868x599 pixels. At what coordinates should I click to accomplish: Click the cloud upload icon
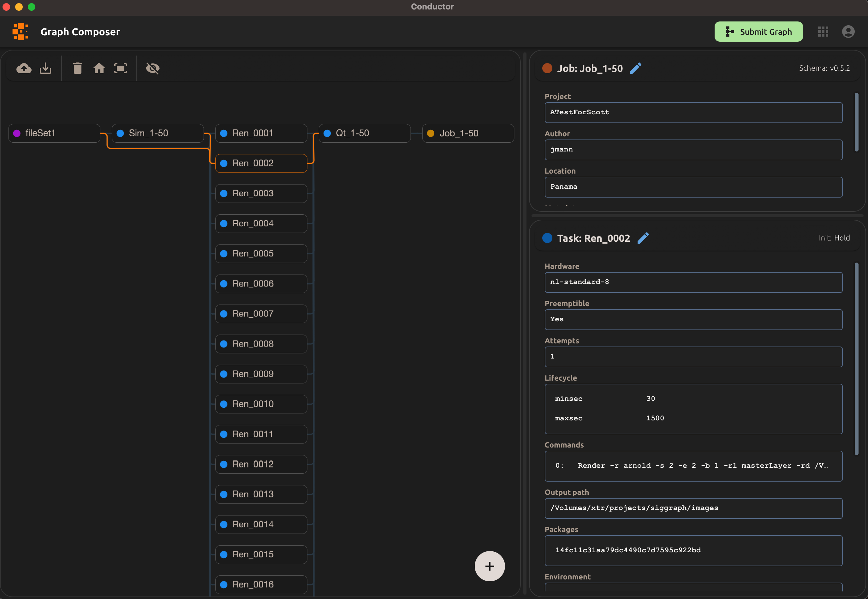[x=24, y=68]
